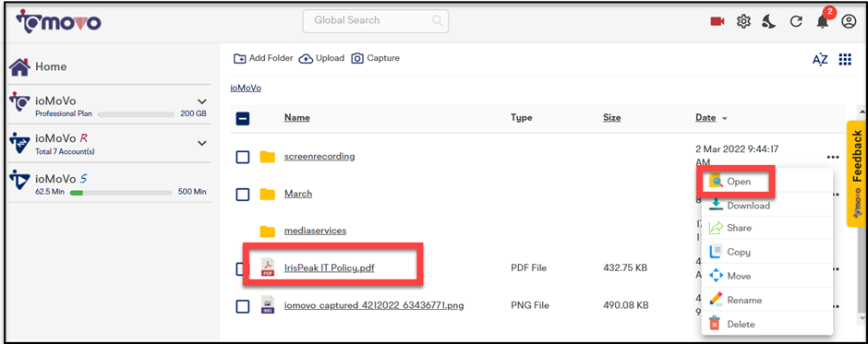Open the mediaservices folder link

coord(315,231)
